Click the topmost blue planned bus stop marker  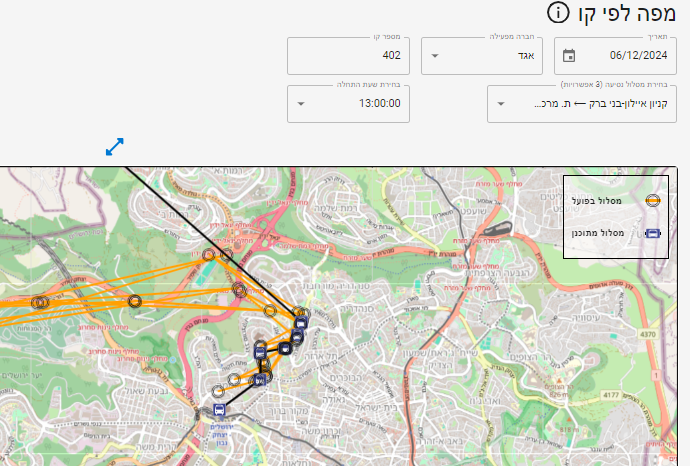click(x=301, y=323)
